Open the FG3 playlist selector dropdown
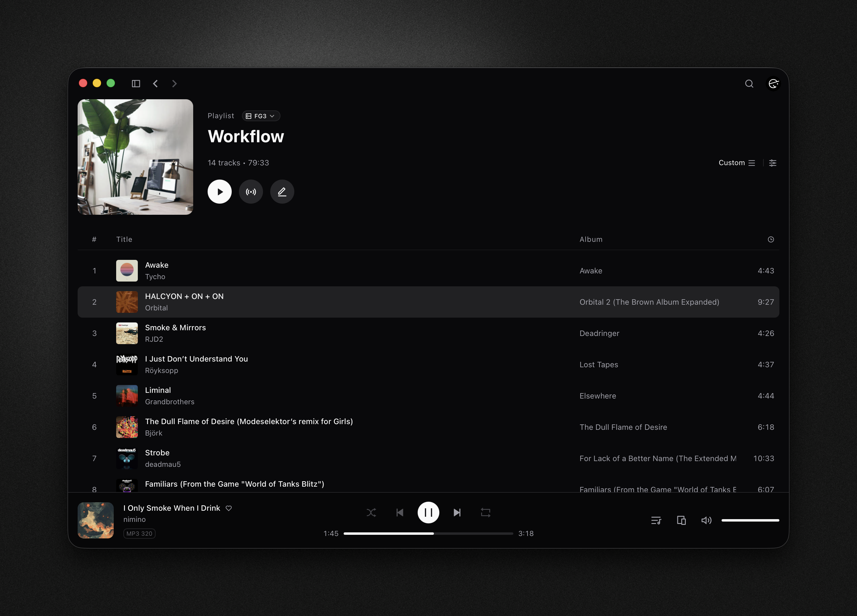This screenshot has width=857, height=616. (261, 116)
